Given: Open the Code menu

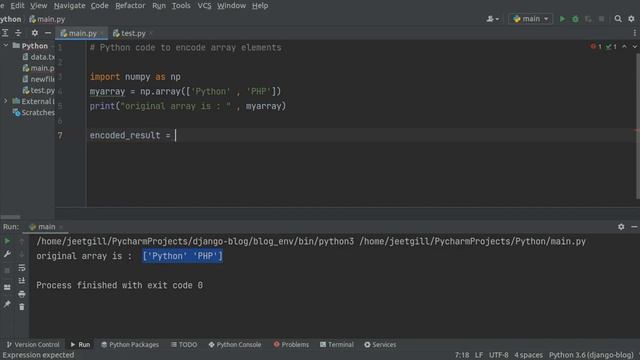Looking at the screenshot, I should (x=100, y=6).
